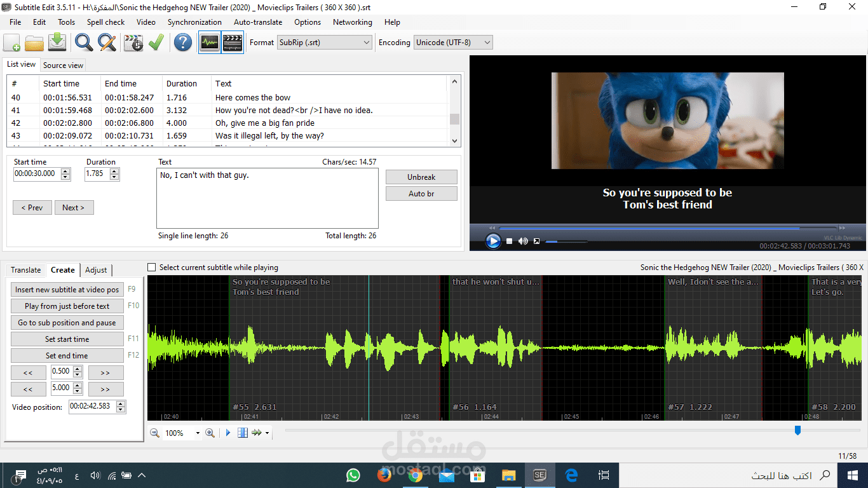The image size is (868, 488).
Task: Play the video in the player
Action: tap(493, 241)
